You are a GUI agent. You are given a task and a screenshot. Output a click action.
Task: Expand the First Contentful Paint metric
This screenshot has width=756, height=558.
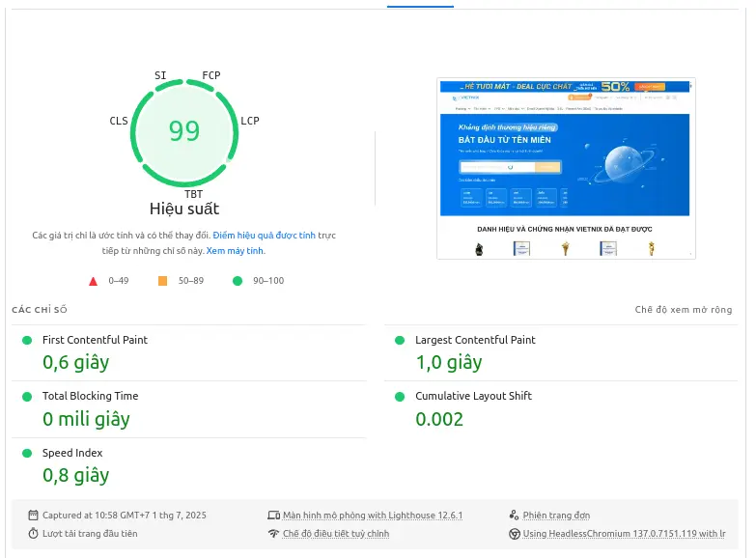tap(95, 340)
